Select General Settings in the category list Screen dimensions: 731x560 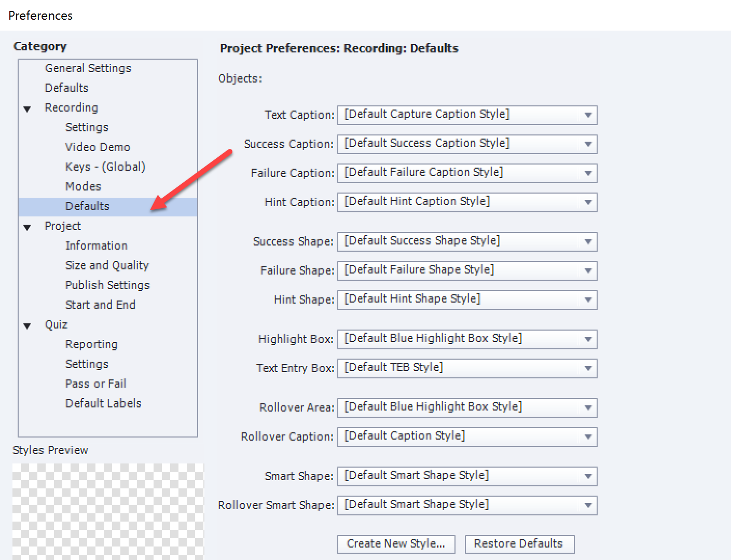[88, 68]
